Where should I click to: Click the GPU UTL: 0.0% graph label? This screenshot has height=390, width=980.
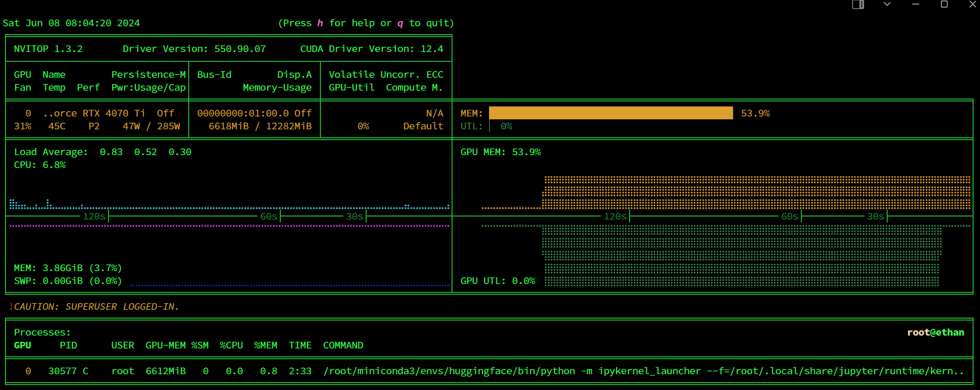point(498,281)
